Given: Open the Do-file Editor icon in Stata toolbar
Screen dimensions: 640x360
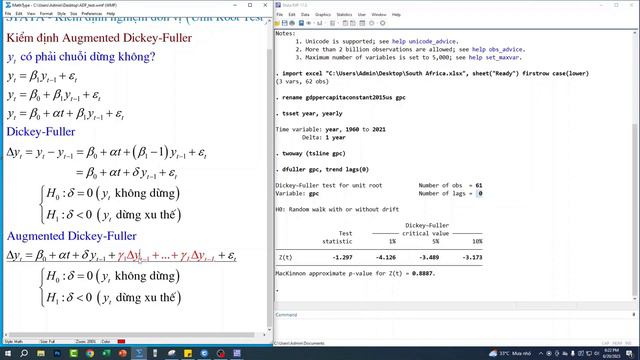Looking at the screenshot, I should point(332,23).
